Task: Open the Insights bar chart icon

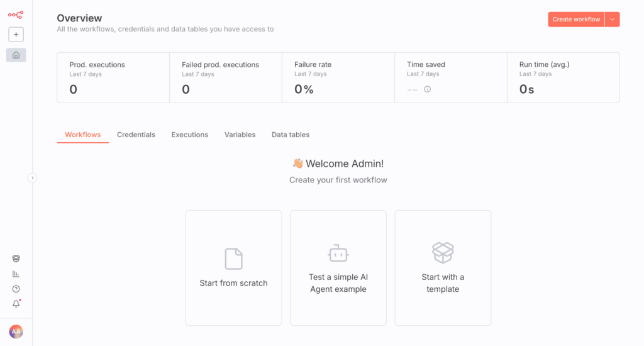Action: (16, 274)
